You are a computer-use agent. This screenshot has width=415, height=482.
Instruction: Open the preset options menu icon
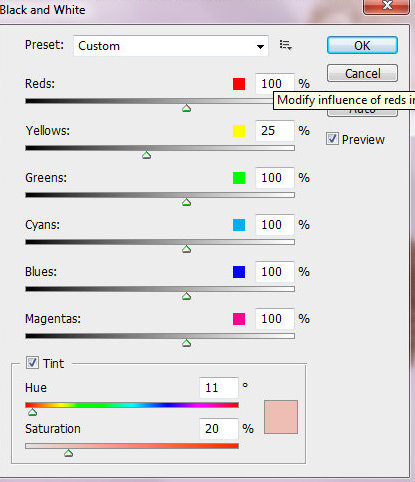pos(286,45)
